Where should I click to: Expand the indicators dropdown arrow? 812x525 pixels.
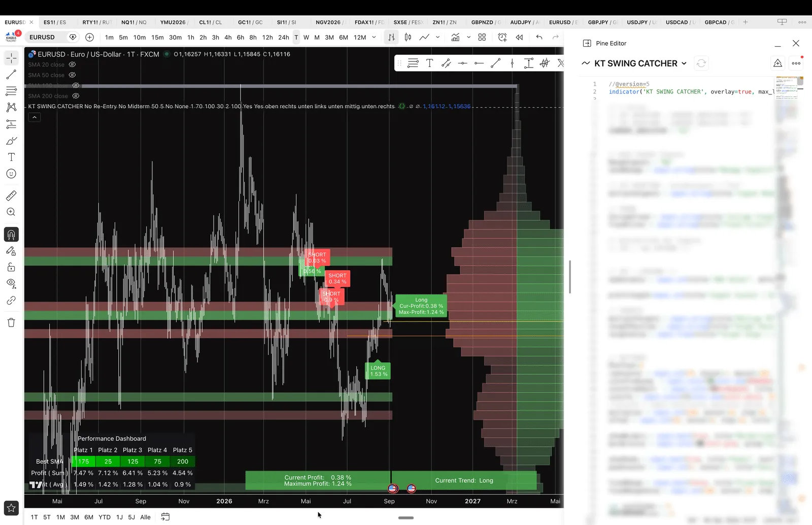468,37
